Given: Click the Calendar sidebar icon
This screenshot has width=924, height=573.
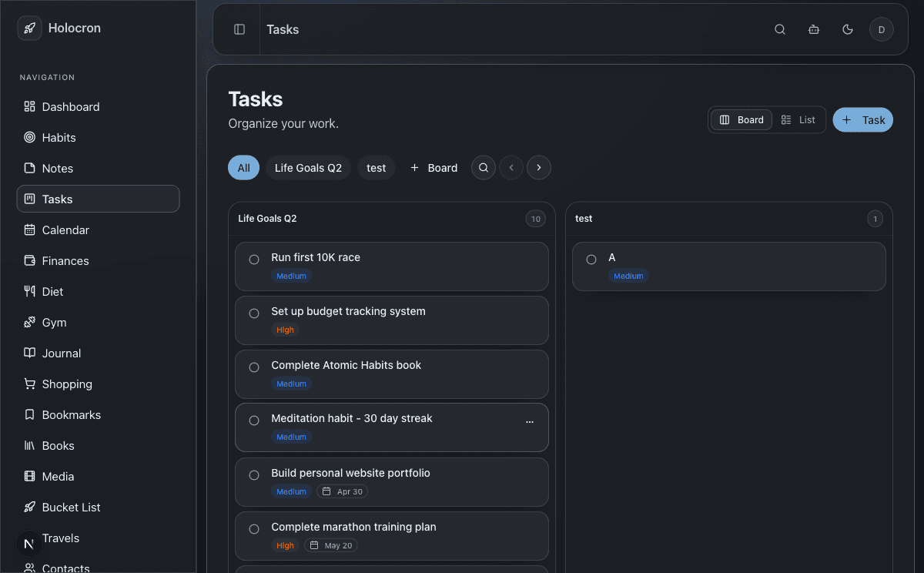Looking at the screenshot, I should pos(29,230).
